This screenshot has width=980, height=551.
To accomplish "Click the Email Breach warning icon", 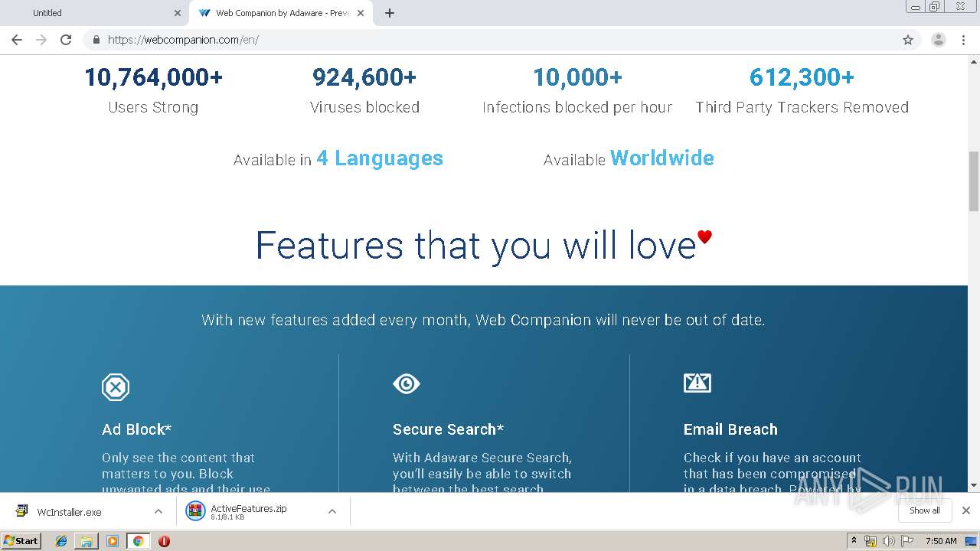I will tap(697, 383).
